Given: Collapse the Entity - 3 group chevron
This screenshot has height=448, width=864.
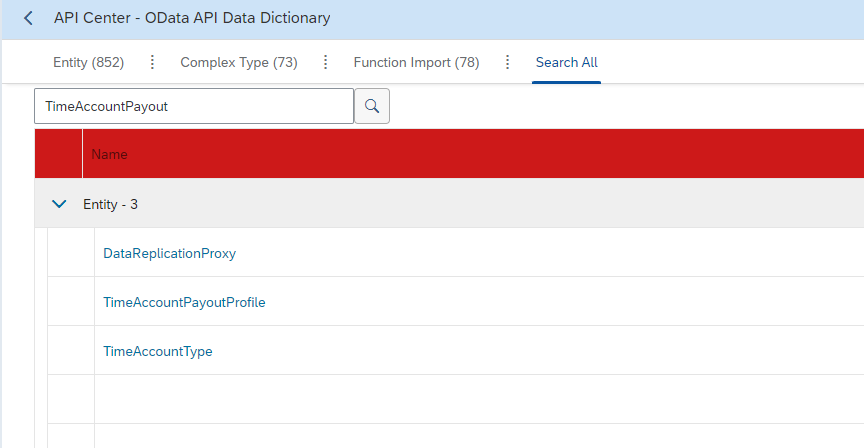Looking at the screenshot, I should click(x=59, y=204).
